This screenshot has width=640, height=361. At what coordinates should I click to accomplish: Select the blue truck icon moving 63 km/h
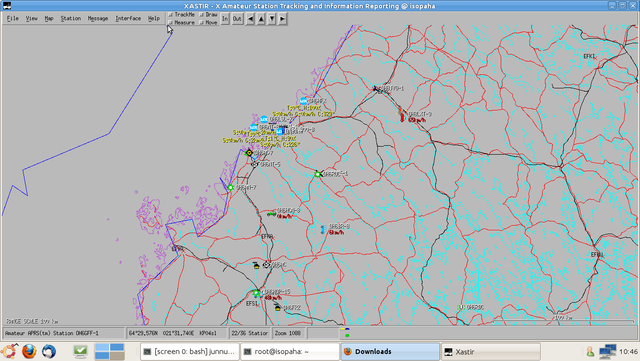click(322, 230)
